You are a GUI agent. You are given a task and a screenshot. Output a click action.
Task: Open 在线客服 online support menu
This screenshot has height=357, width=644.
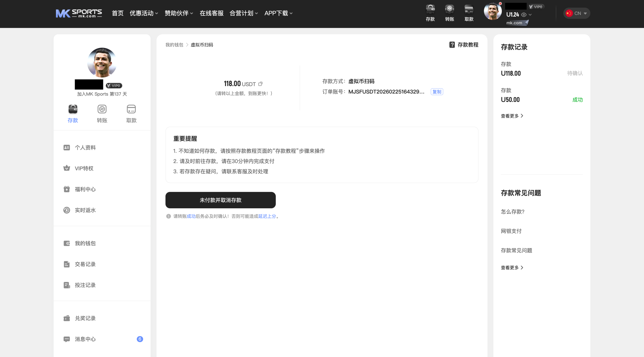211,13
